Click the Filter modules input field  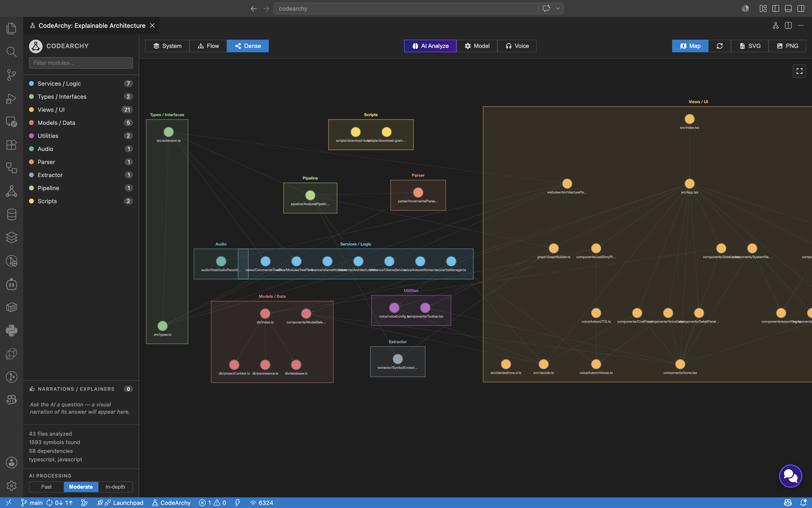(81, 63)
